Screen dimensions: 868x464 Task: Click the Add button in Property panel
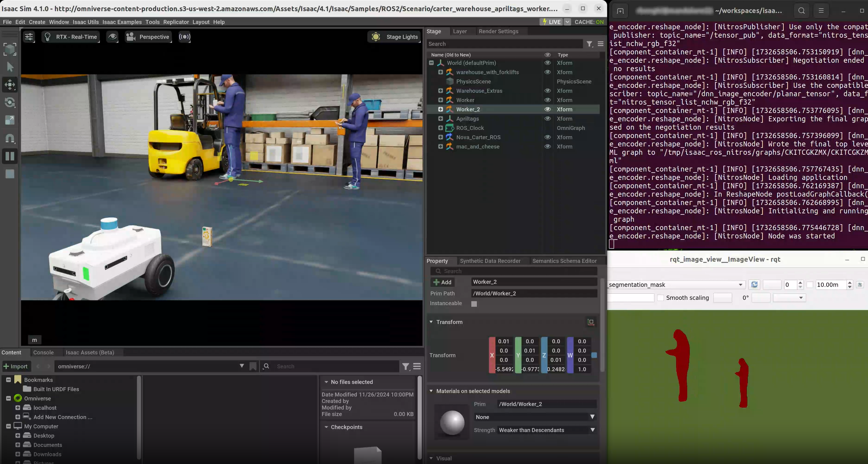[x=442, y=282]
